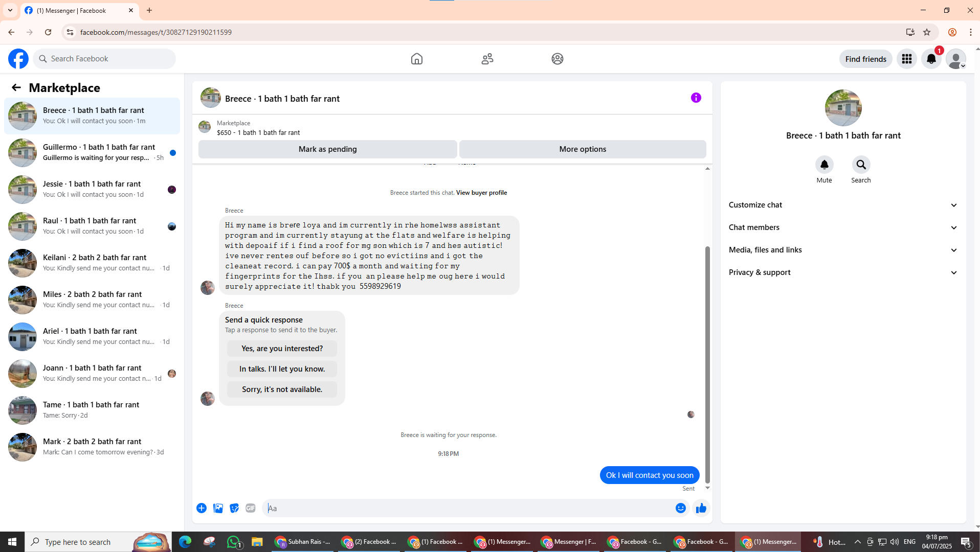Open the Keilani 2 bath conversation
Image resolution: width=980 pixels, height=552 pixels.
[92, 263]
